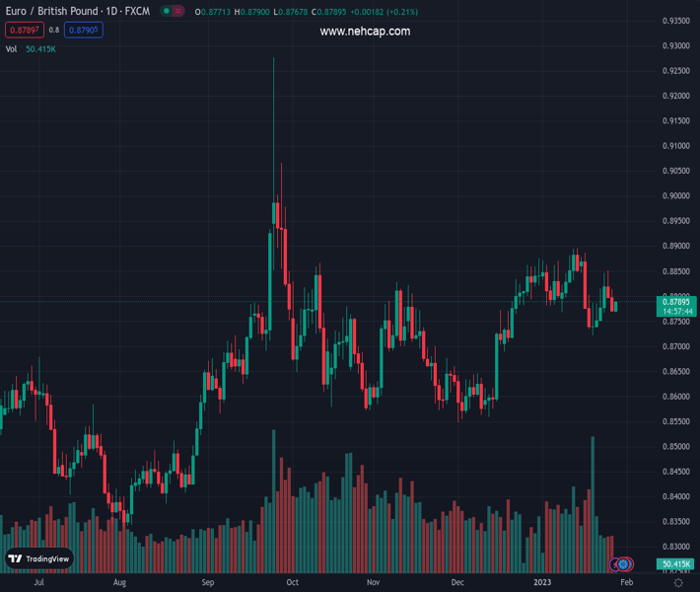Click the current price label 0.87895 with countdown

pyautogui.click(x=676, y=307)
